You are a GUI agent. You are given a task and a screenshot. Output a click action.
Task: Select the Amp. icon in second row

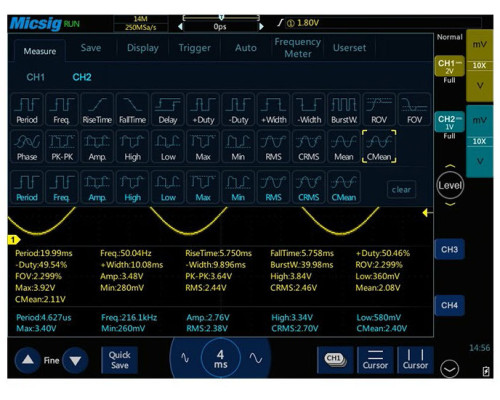click(x=97, y=147)
